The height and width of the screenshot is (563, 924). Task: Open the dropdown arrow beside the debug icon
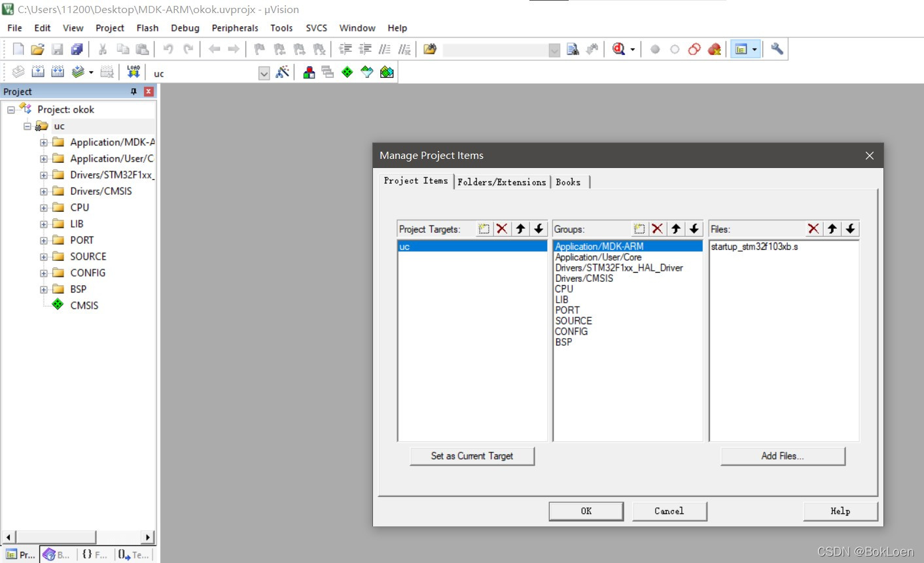click(x=632, y=50)
